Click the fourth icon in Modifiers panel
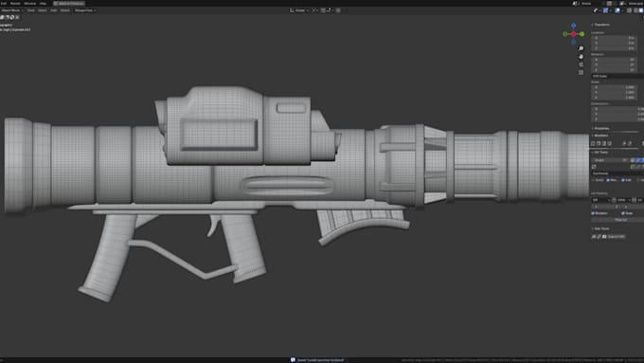 (610, 143)
